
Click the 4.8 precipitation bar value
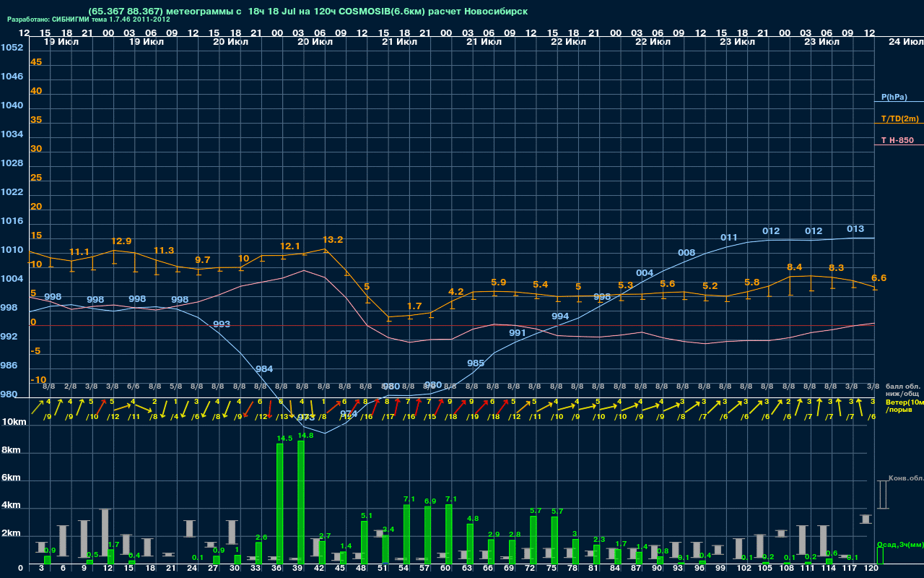pyautogui.click(x=473, y=519)
